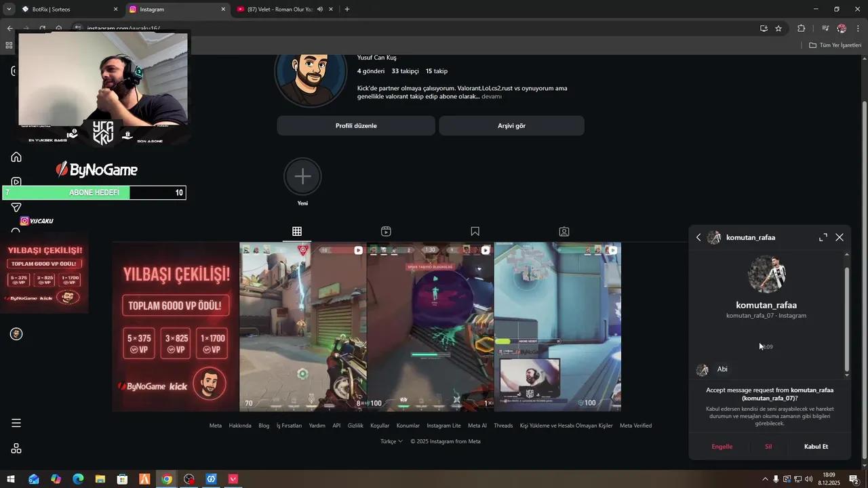This screenshot has height=488, width=868.
Task: Bookmark this page with the star icon
Action: click(778, 28)
